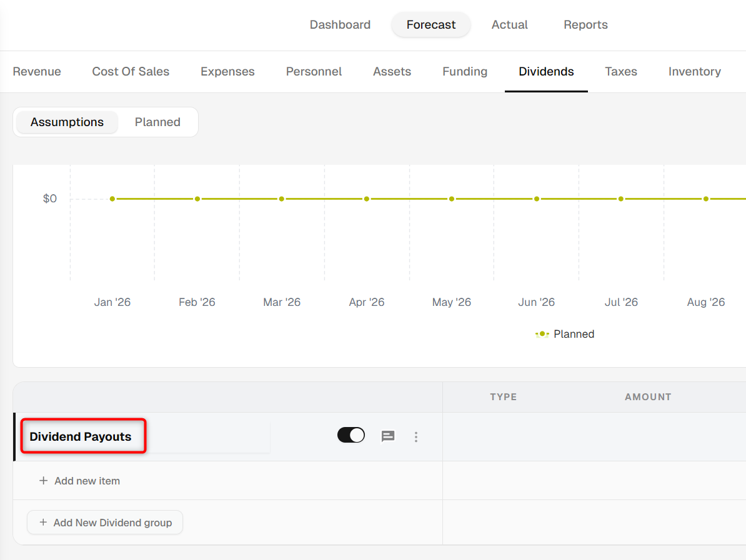Viewport: 746px width, 560px height.
Task: Click the Mar '26 chart data point
Action: coord(282,199)
